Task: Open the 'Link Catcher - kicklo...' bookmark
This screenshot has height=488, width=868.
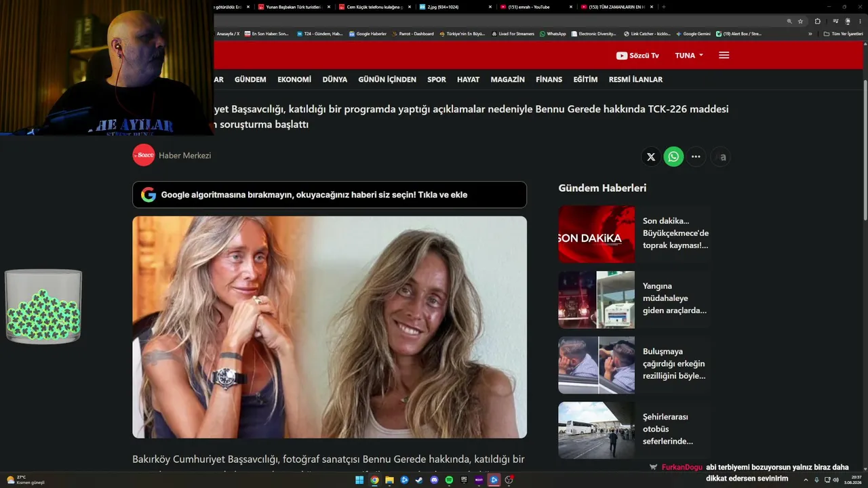Action: tap(647, 34)
